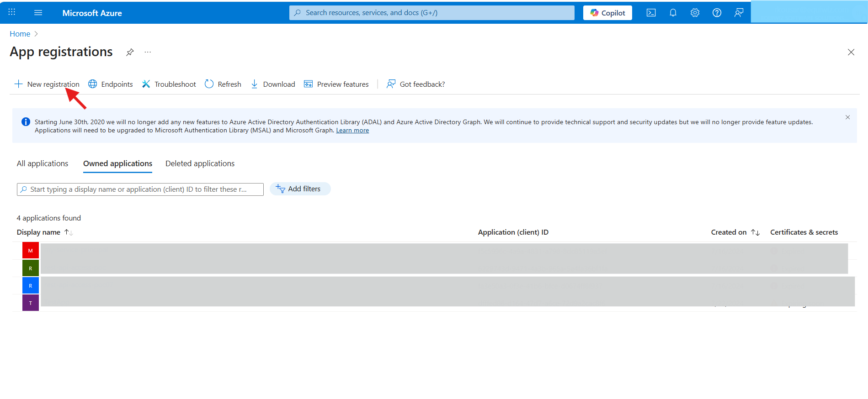The height and width of the screenshot is (399, 868).
Task: Launch Cloud Shell icon
Action: (x=651, y=13)
